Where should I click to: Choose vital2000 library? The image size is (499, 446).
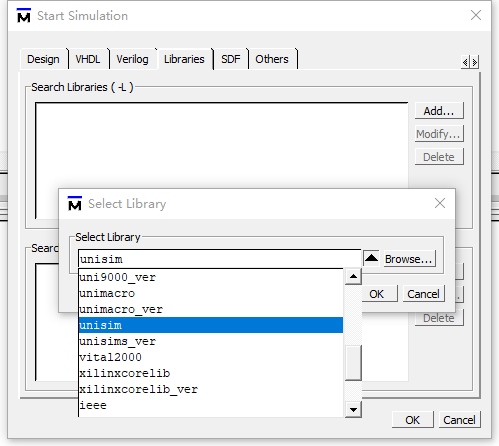tap(211, 357)
